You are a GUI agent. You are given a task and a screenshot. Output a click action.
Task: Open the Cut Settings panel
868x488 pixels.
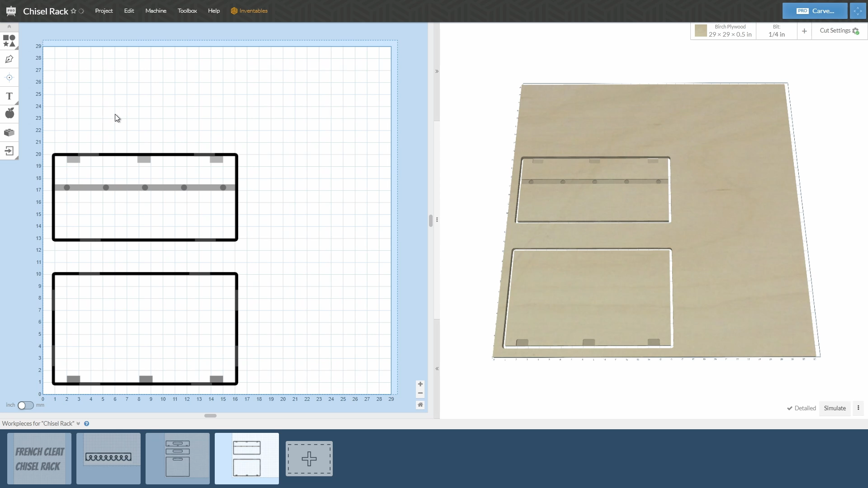[839, 31]
